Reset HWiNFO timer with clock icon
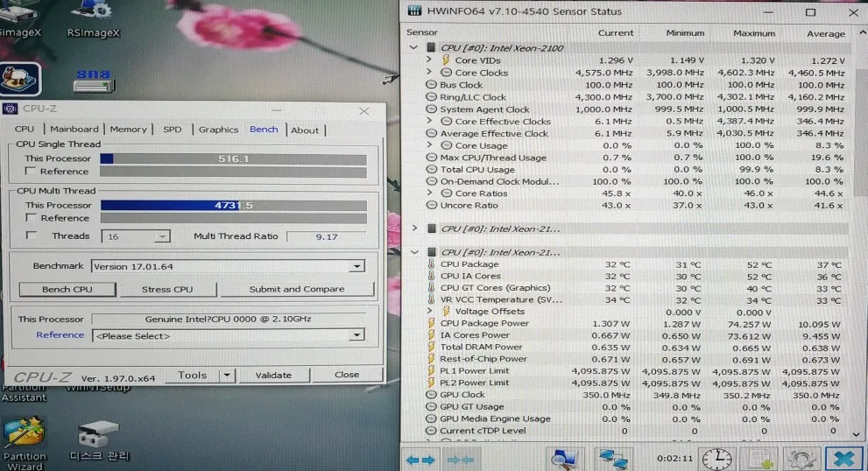The height and width of the screenshot is (471, 868). click(x=716, y=459)
